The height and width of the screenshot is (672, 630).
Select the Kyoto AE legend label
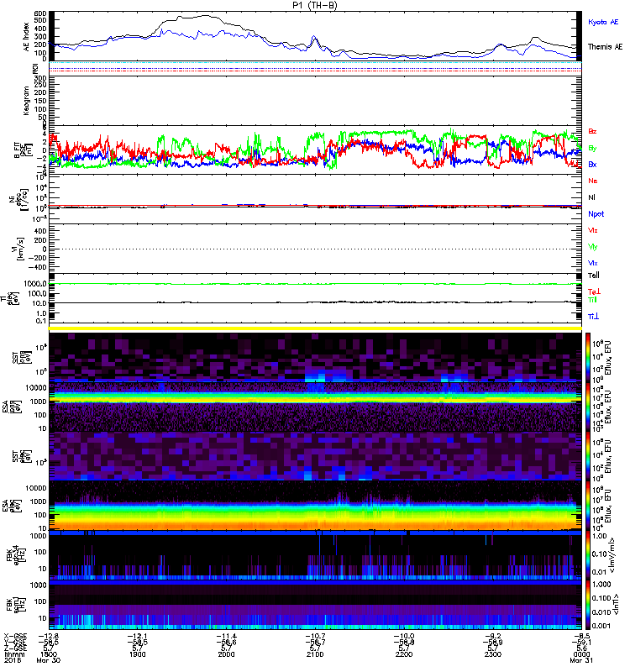click(x=603, y=22)
